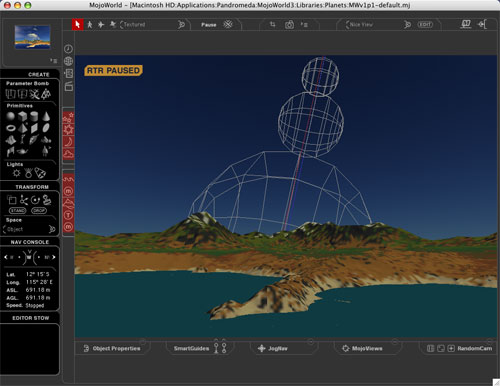
Task: Click the RTR PAUSED badge
Action: (x=113, y=71)
